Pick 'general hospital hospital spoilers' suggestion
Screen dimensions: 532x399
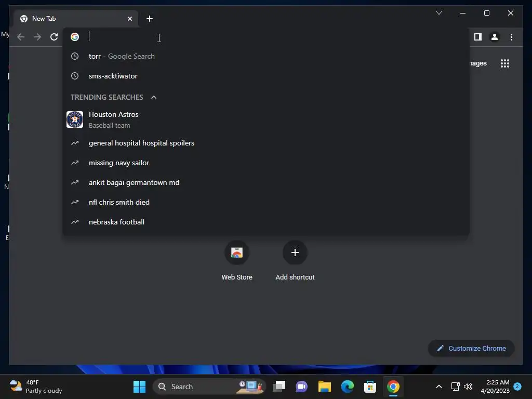266,143
